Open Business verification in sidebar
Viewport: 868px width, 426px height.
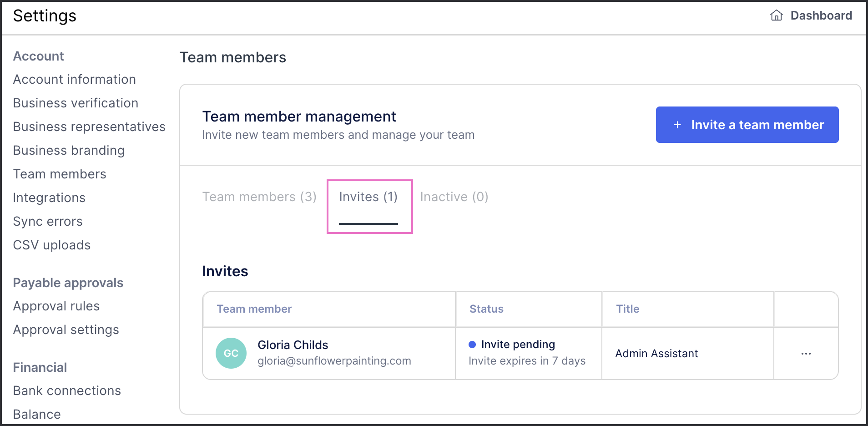point(76,103)
